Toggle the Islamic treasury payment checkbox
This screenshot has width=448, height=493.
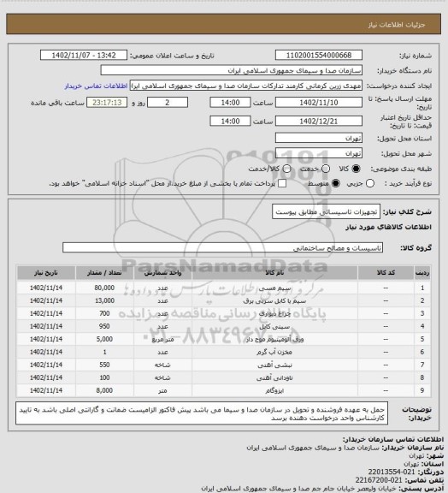tap(282, 183)
